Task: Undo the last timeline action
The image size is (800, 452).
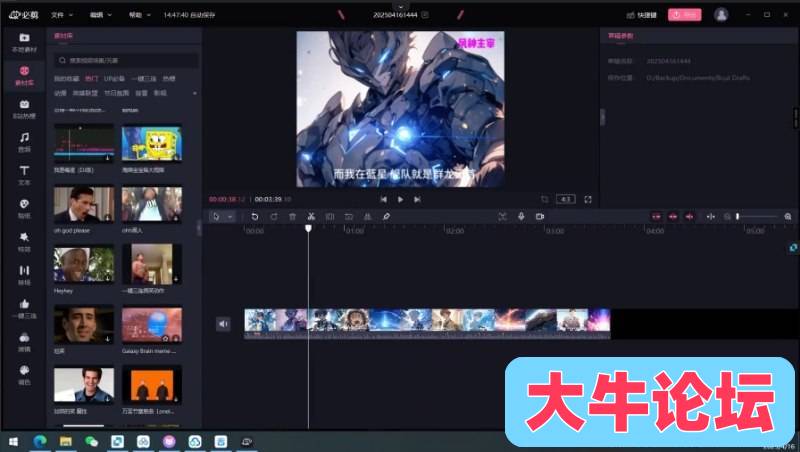Action: pos(255,216)
